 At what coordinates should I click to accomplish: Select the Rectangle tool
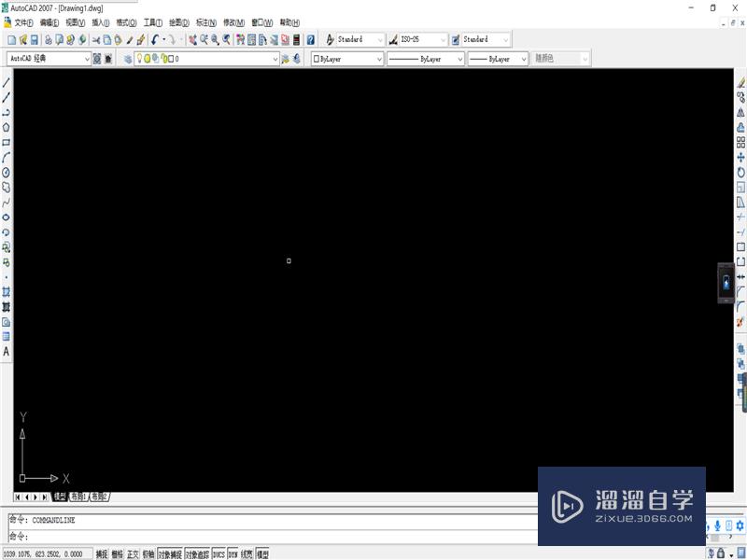7,142
